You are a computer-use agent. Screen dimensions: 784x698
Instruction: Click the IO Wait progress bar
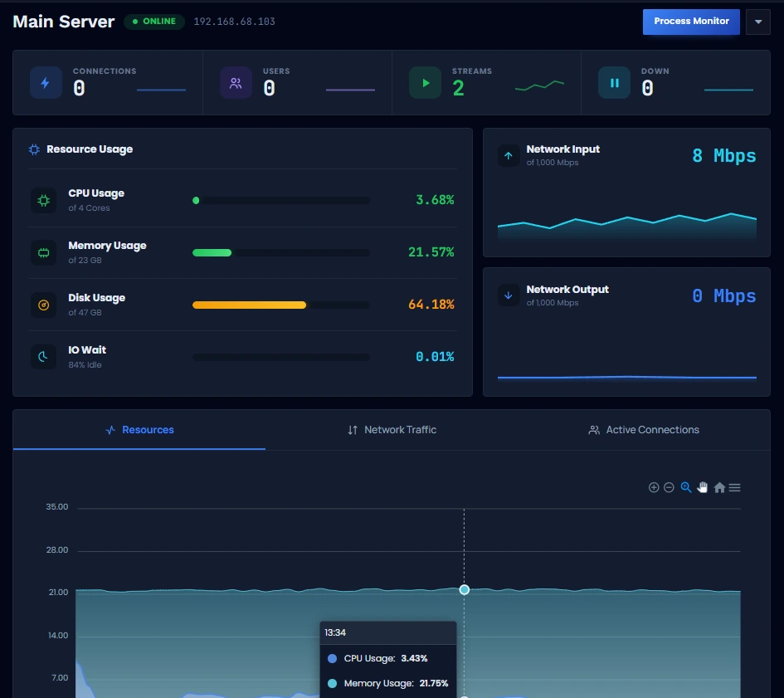(281, 357)
